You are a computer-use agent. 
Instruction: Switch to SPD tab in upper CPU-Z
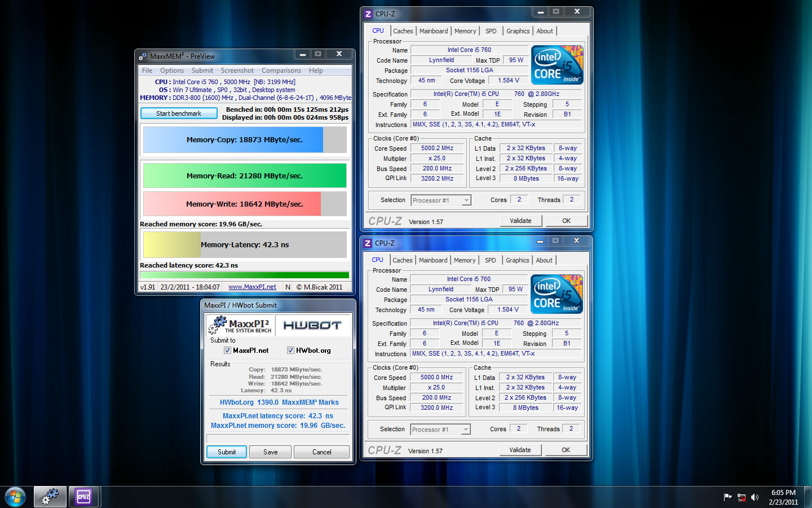click(x=491, y=31)
